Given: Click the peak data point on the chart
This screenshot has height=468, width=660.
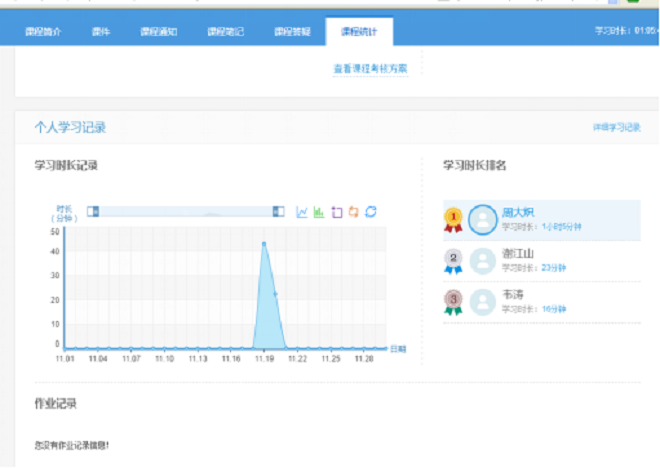Looking at the screenshot, I should [264, 243].
